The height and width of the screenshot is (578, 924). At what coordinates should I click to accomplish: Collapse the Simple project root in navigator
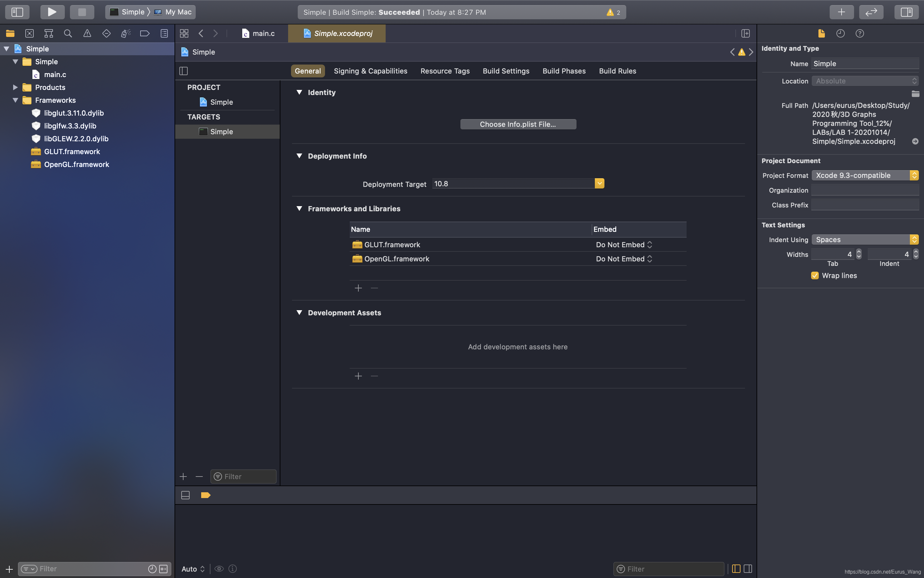(x=6, y=48)
